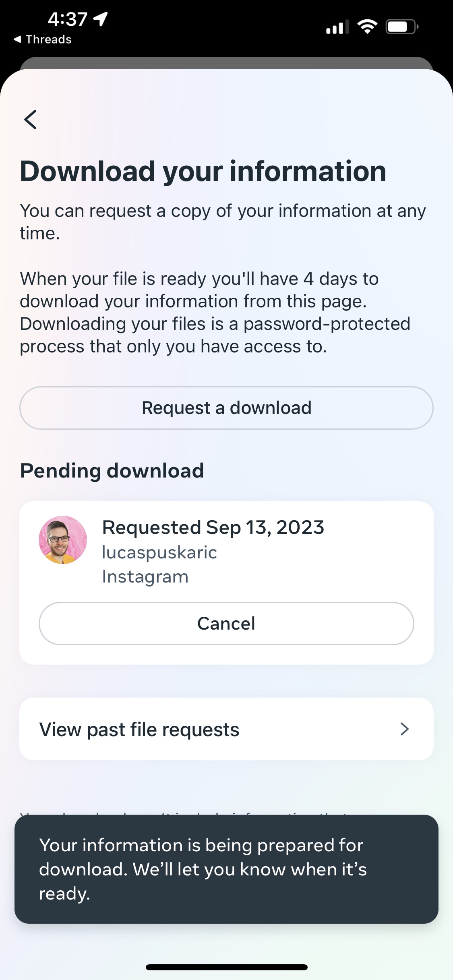Tap the Instagram label in pending card
The height and width of the screenshot is (980, 453).
(x=145, y=576)
